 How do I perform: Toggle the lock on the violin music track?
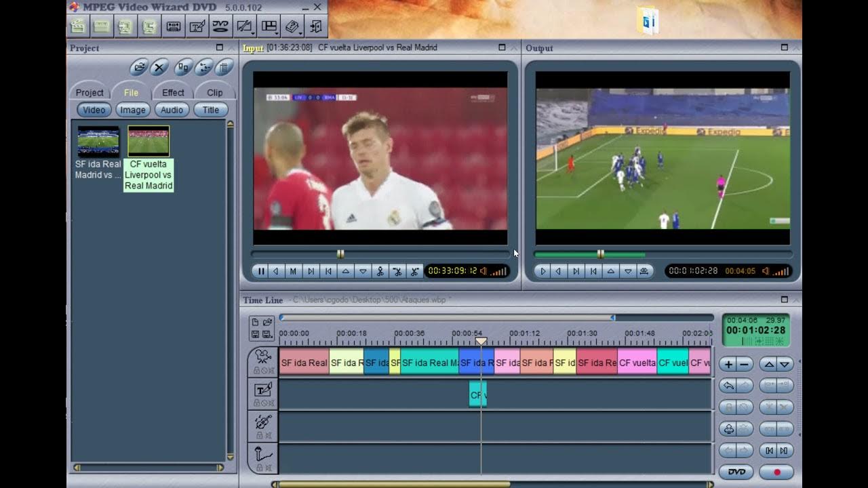pos(260,435)
